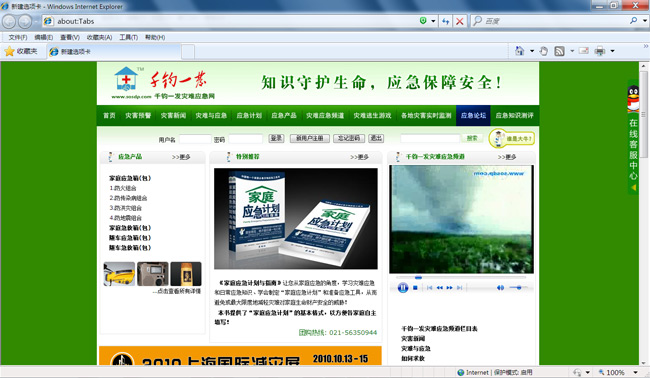Skip to previous track in video player

[x=429, y=288]
